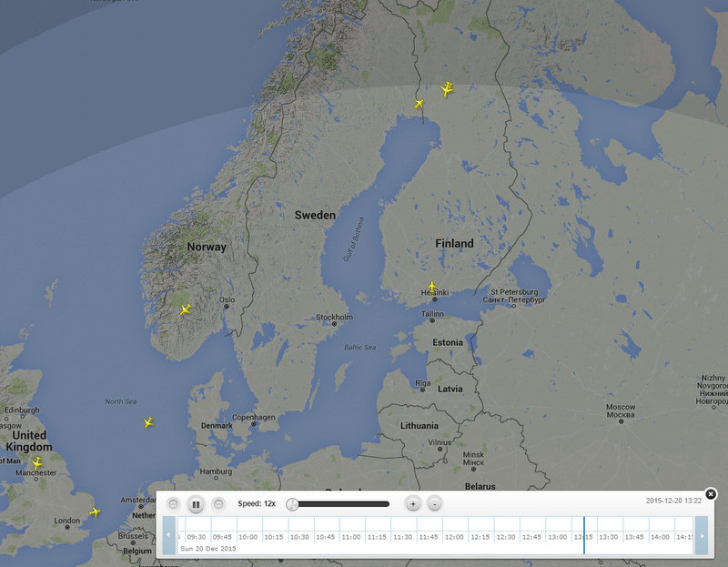Viewport: 728px width, 567px height.
Task: Click the aircraft icon near Manchester
Action: 36,463
